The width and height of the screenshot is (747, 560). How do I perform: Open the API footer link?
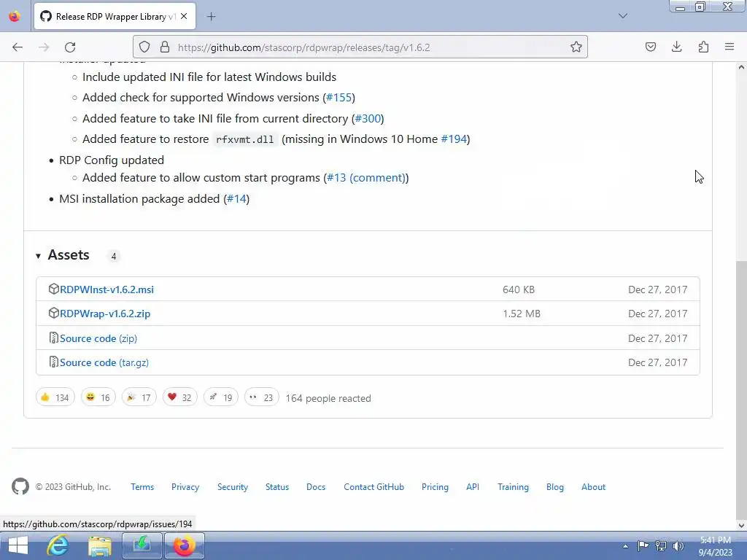pos(473,487)
